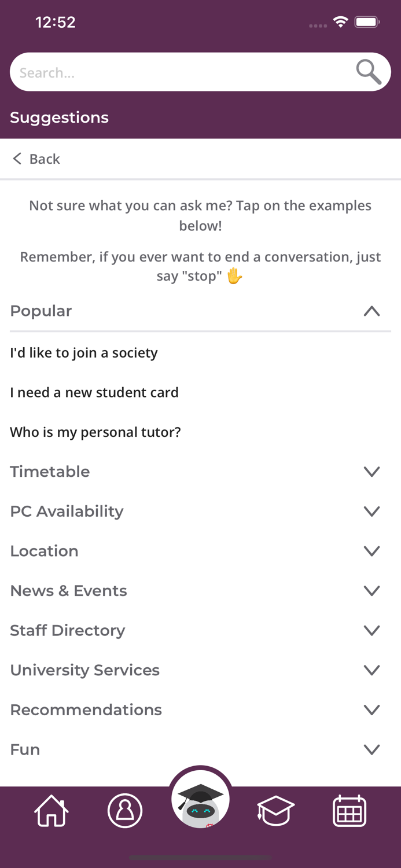Show the University Services examples
The height and width of the screenshot is (868, 401).
[372, 670]
